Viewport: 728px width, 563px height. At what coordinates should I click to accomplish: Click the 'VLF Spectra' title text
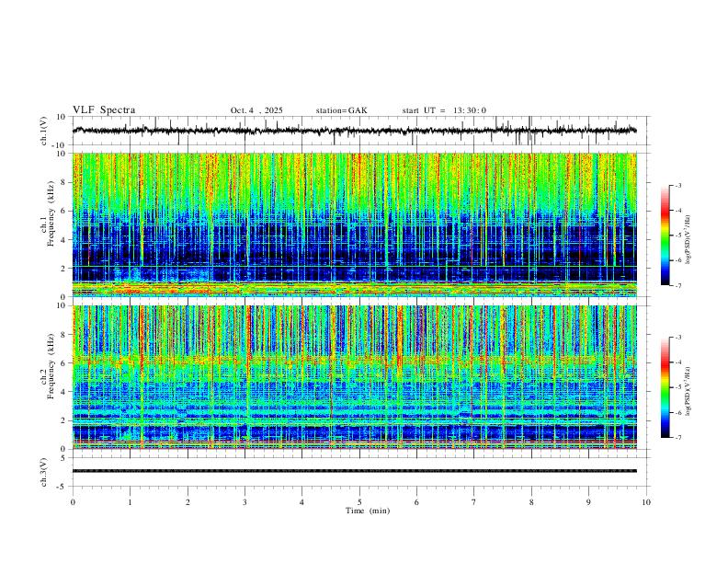[x=104, y=110]
